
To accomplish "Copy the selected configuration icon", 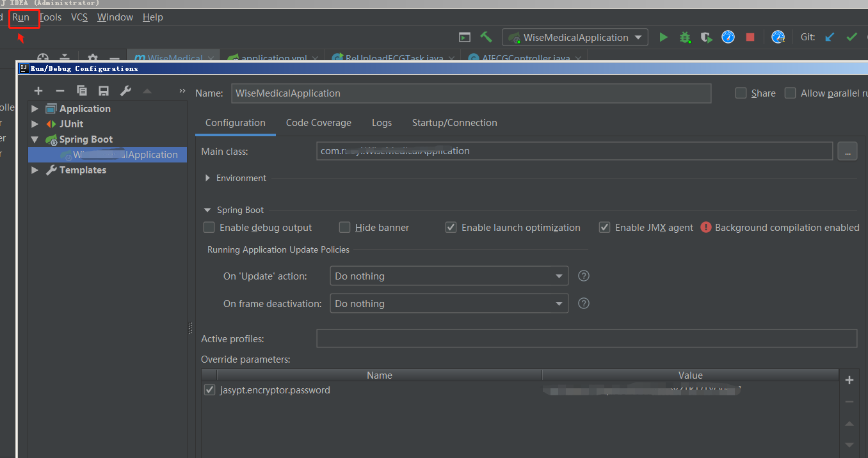I will tap(82, 91).
